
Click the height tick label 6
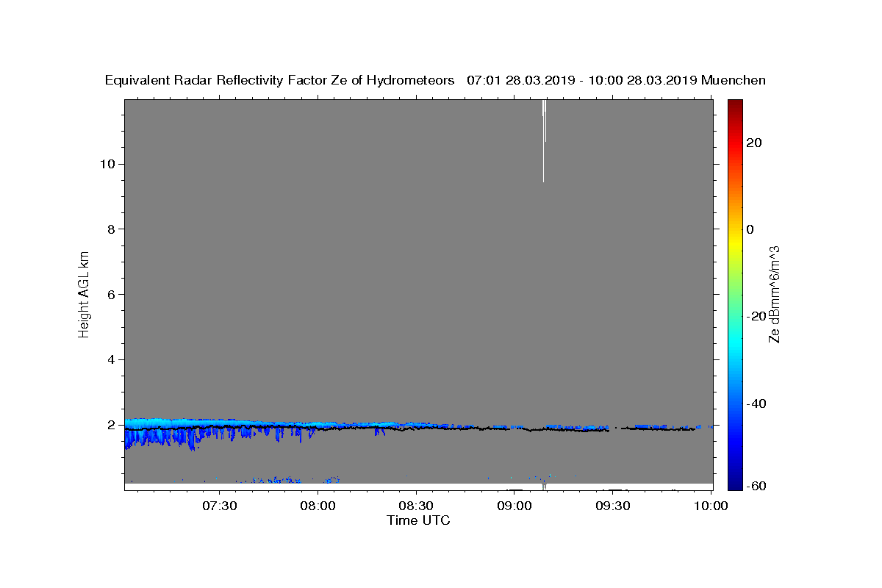tap(110, 294)
